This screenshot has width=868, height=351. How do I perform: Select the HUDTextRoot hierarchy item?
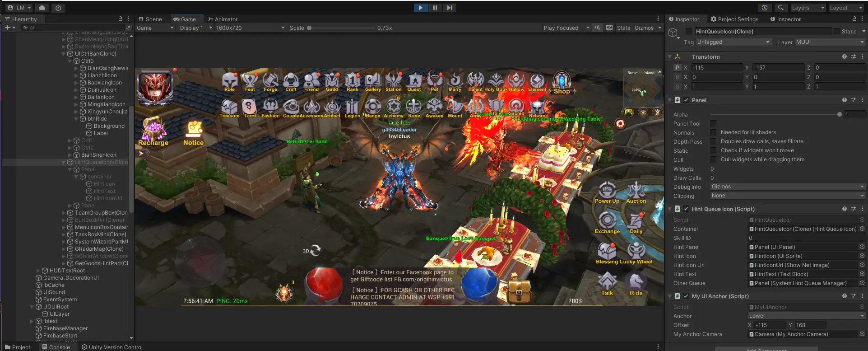pyautogui.click(x=67, y=271)
